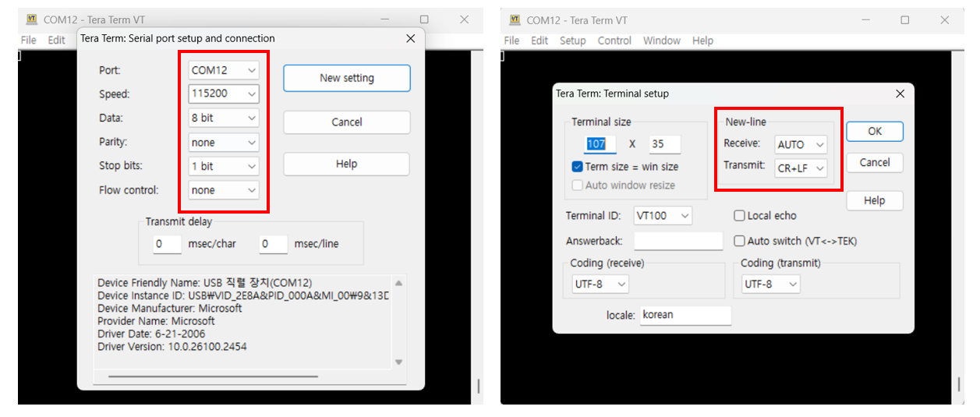Toggle the Term size = win size checkbox

coord(578,167)
